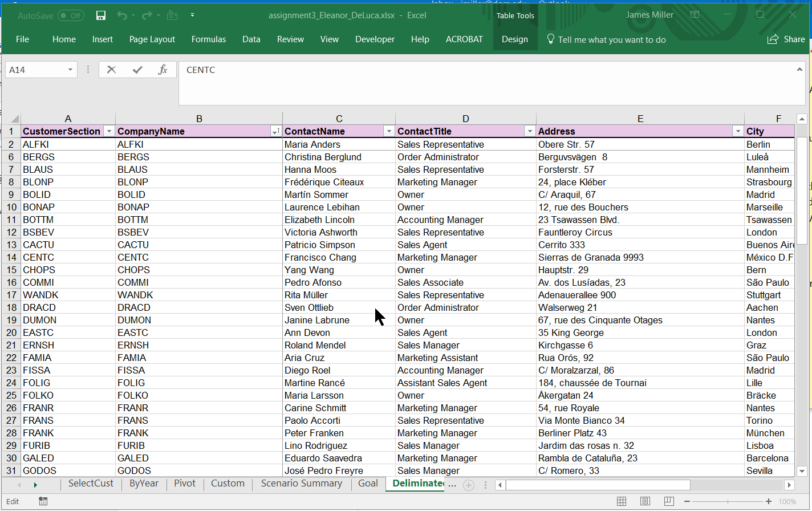The image size is (812, 511).
Task: Switch to the Scenario Summary sheet
Action: 301,483
